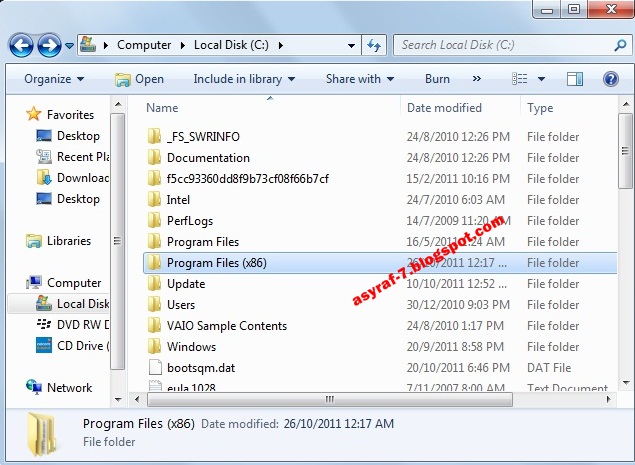Open the Organize menu

tap(54, 79)
